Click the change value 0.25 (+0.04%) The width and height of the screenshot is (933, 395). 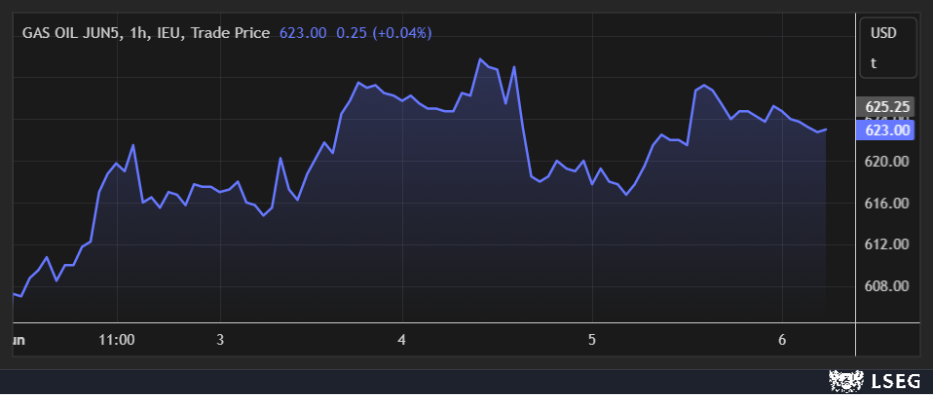pyautogui.click(x=384, y=33)
